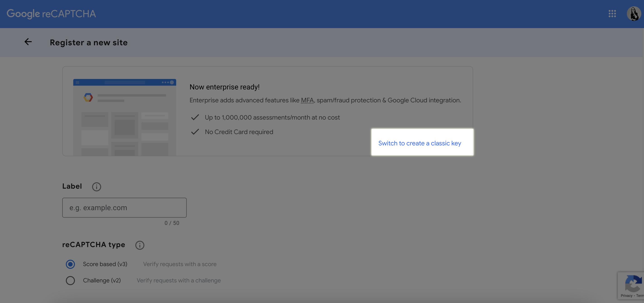Click the enterprise console illustration
Screen dimensions: 644x303
pyautogui.click(x=124, y=117)
